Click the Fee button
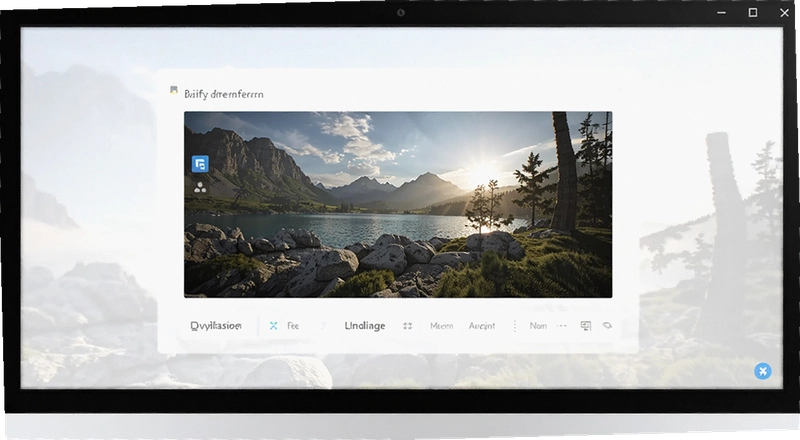This screenshot has width=800, height=440. 293,326
